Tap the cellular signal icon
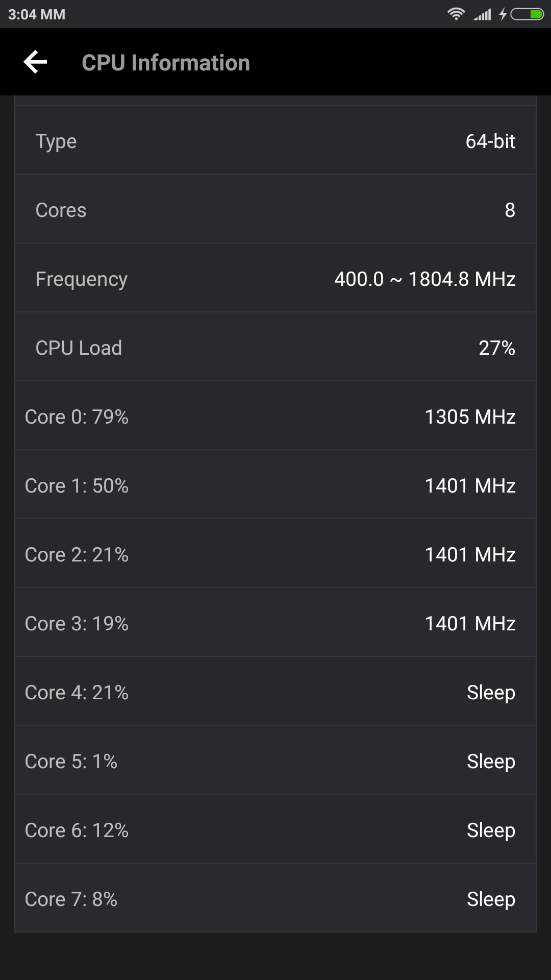This screenshot has width=551, height=980. pos(482,15)
